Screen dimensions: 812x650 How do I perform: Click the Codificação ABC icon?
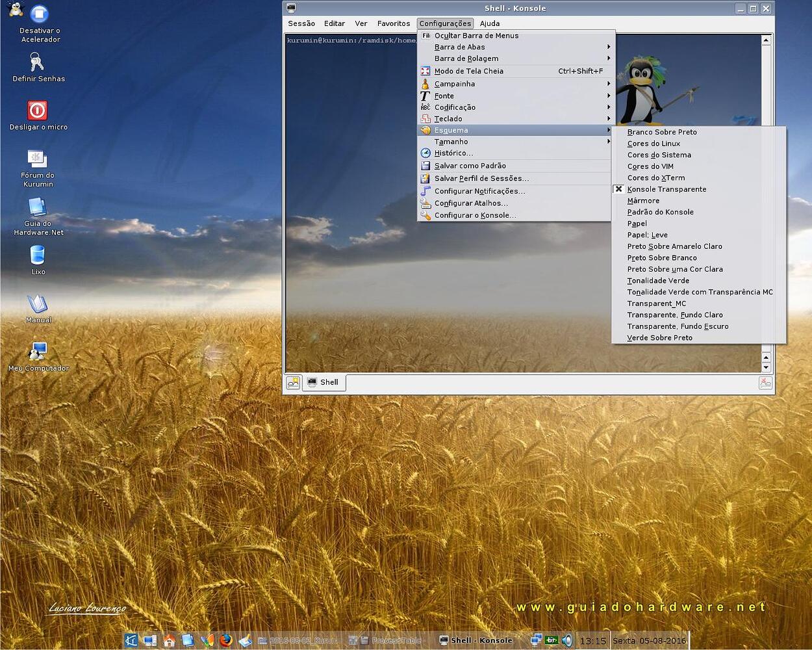[425, 107]
